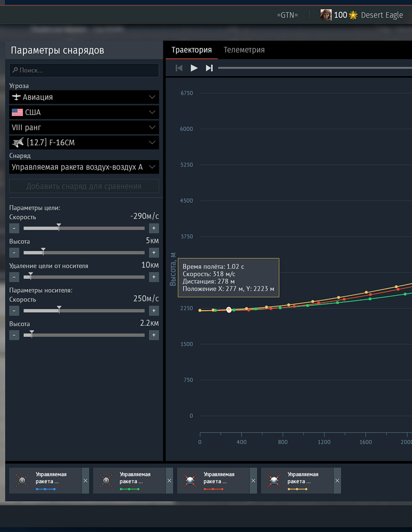Switch to the Телеметрия tab
The height and width of the screenshot is (532, 412).
(x=244, y=50)
